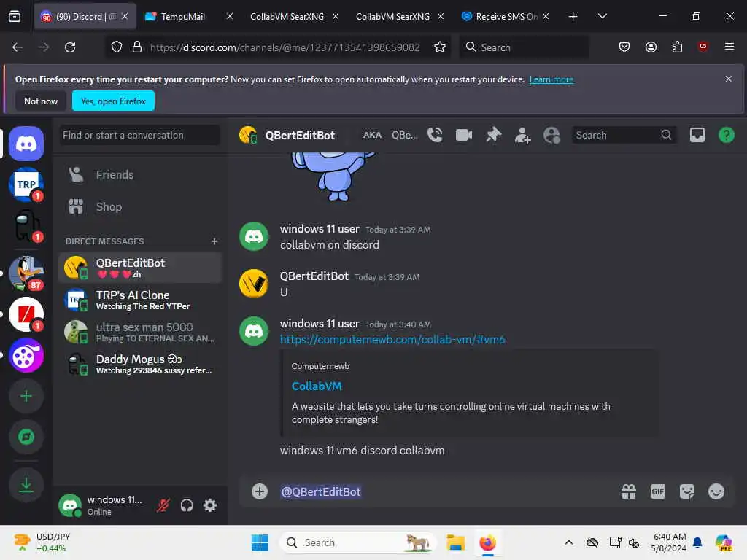Open new browser tab
Viewport: 747px width, 560px height.
point(573,17)
